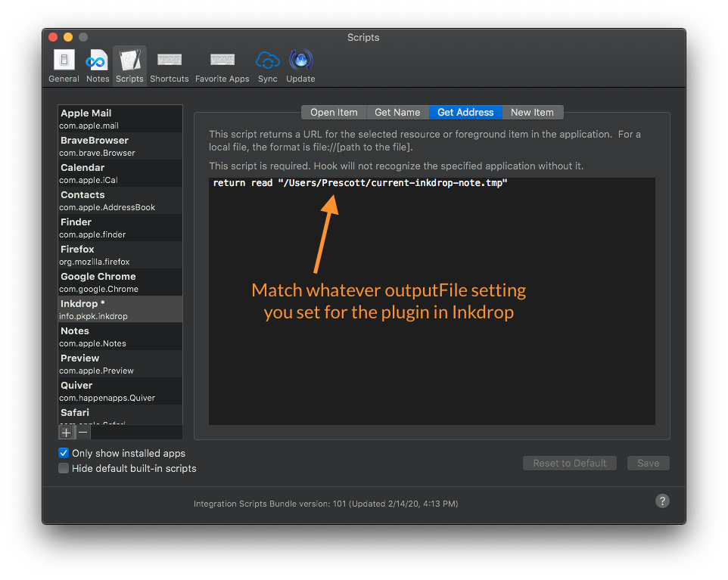This screenshot has width=728, height=580.
Task: Click the Reset to Default button
Action: point(570,463)
